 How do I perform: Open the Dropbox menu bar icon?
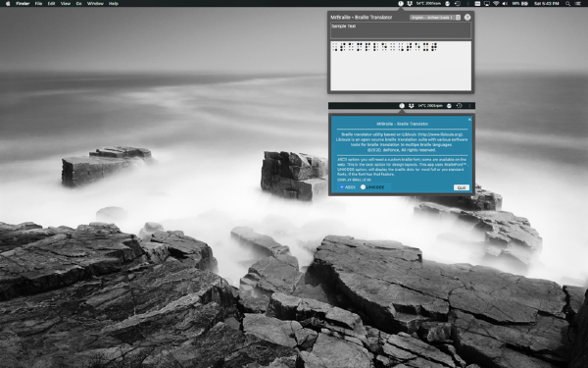[x=410, y=3]
